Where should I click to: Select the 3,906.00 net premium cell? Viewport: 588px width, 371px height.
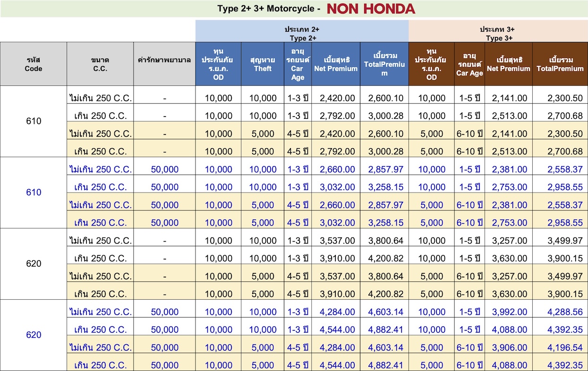pos(509,347)
